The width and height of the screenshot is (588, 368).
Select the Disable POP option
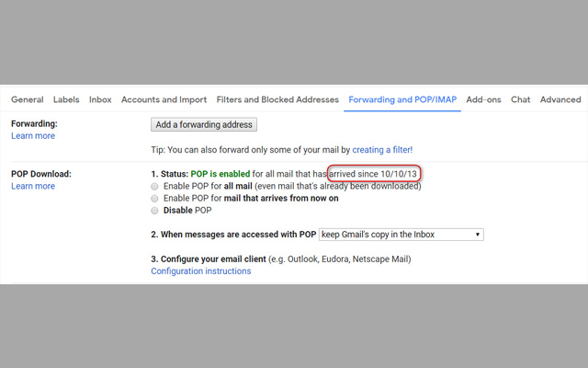click(x=154, y=210)
